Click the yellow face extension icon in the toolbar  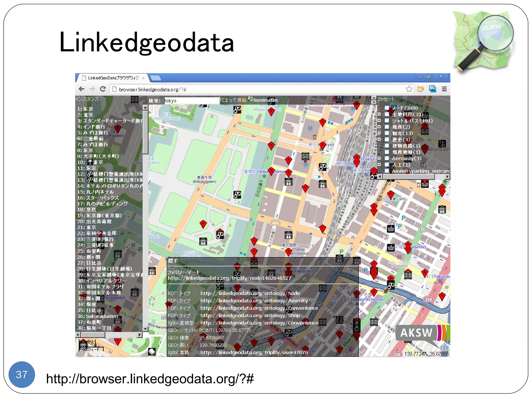421,89
